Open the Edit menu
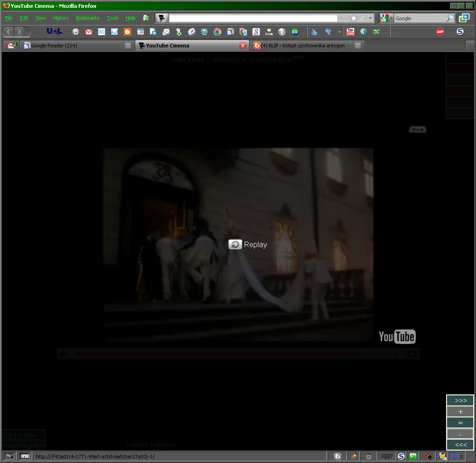The height and width of the screenshot is (463, 476). coord(24,18)
